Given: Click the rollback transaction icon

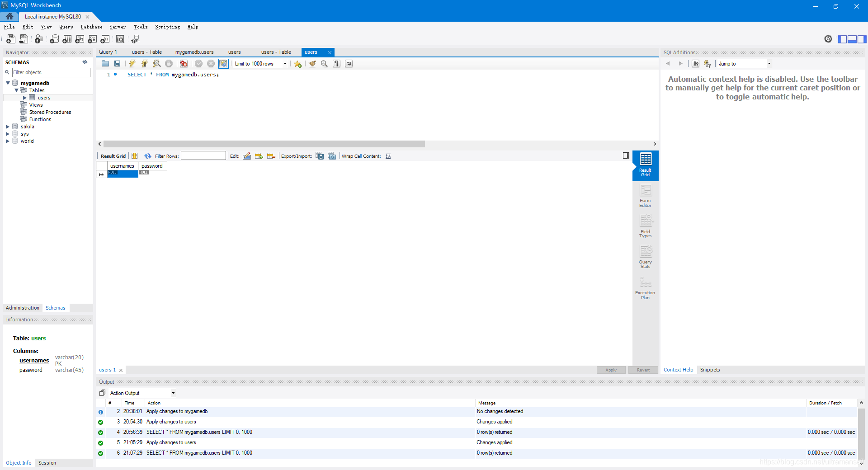Looking at the screenshot, I should point(211,64).
